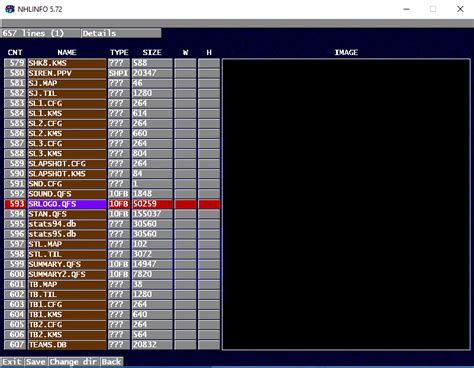
Task: Click the Exit button at the bottom
Action: pyautogui.click(x=12, y=362)
